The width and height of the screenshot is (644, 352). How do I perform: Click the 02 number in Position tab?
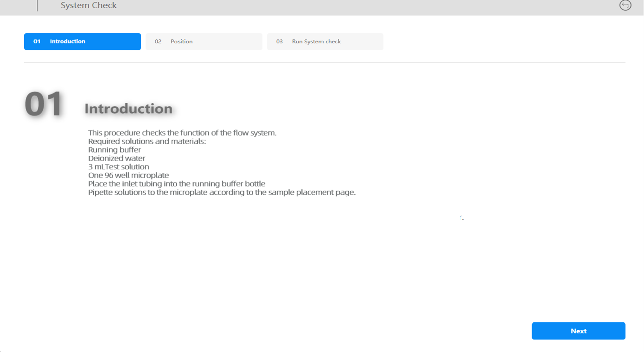pos(158,42)
